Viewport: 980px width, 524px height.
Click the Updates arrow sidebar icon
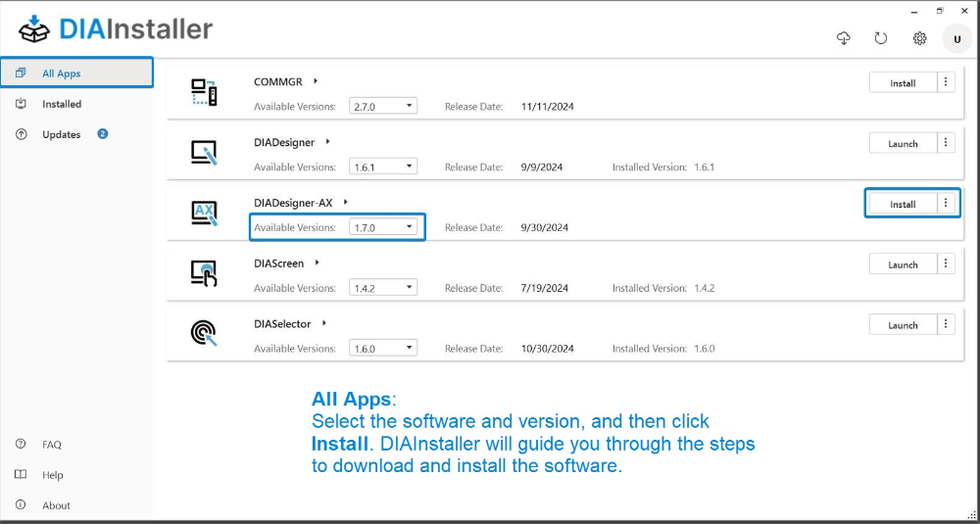[21, 134]
